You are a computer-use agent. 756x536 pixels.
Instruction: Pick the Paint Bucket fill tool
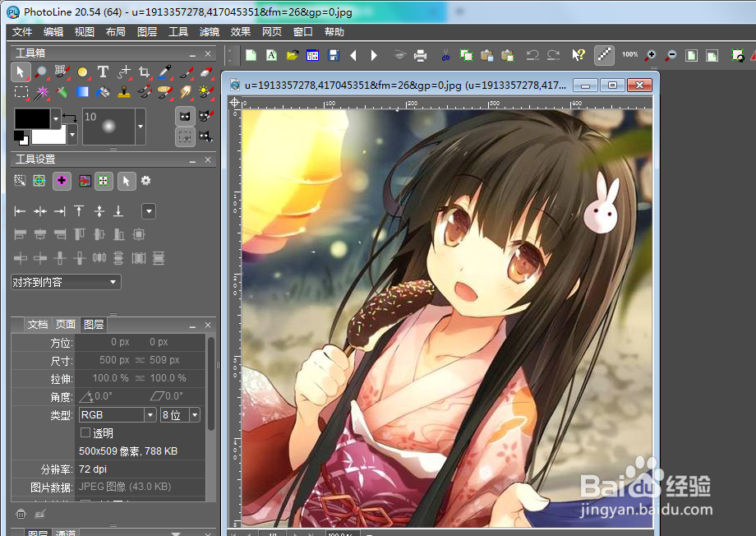[103, 92]
